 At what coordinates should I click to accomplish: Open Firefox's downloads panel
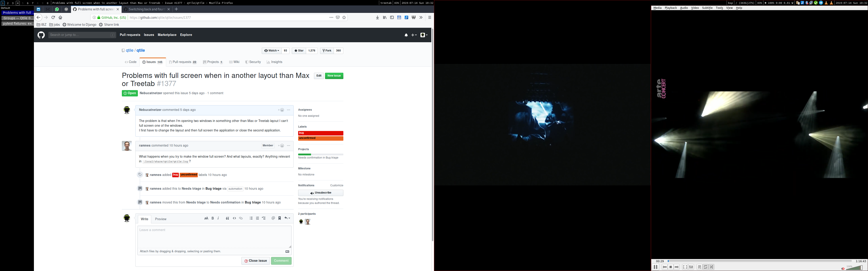(x=377, y=18)
